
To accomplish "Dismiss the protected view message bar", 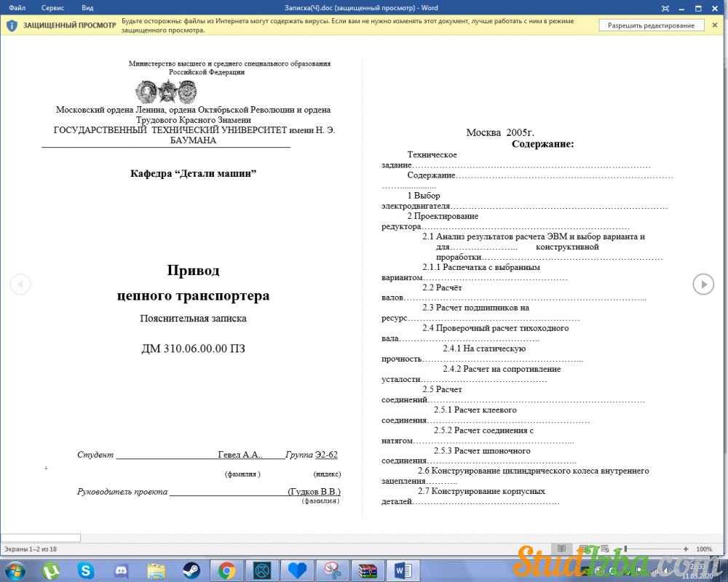I will (715, 25).
